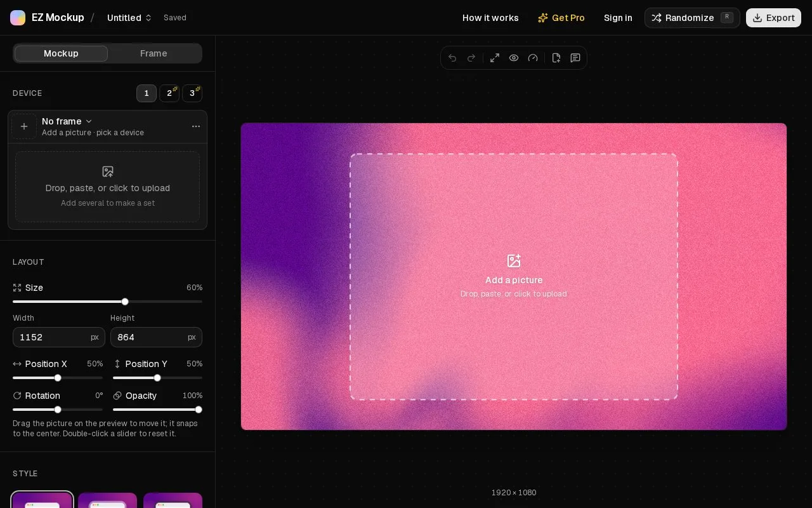Screen dimensions: 812x508
Task: Click the plus button beside No frame
Action: coord(24,126)
